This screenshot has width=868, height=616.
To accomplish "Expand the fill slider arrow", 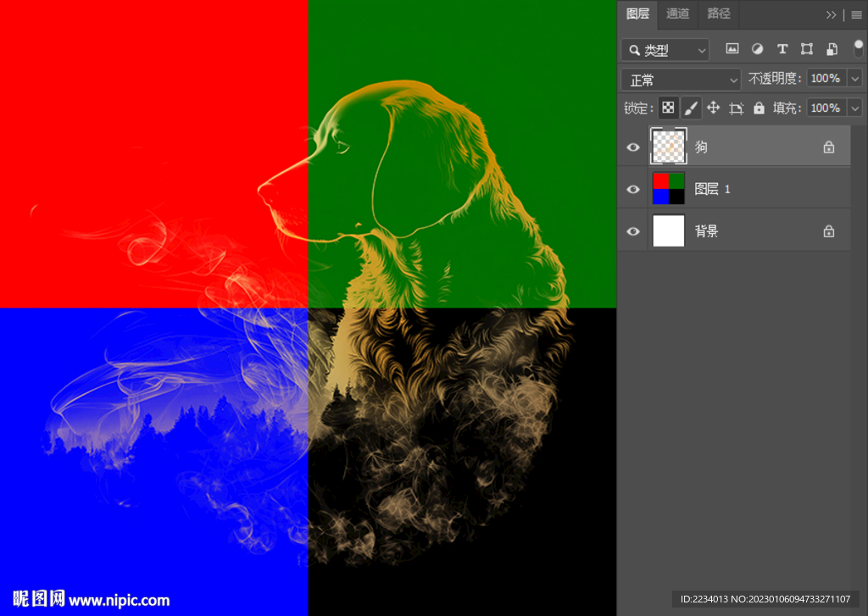I will tap(855, 108).
